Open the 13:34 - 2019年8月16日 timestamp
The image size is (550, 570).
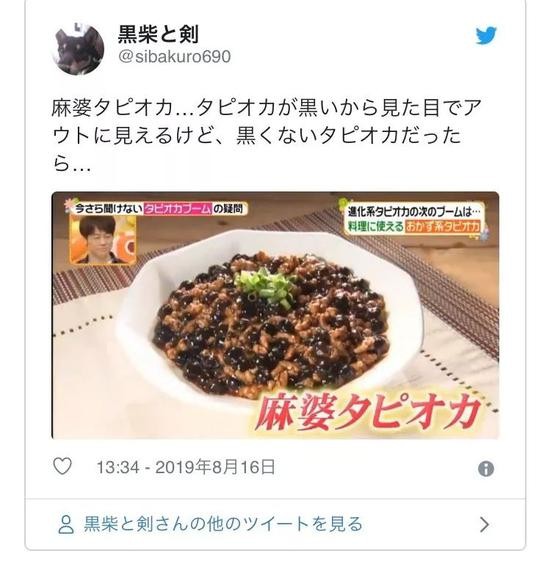click(185, 467)
